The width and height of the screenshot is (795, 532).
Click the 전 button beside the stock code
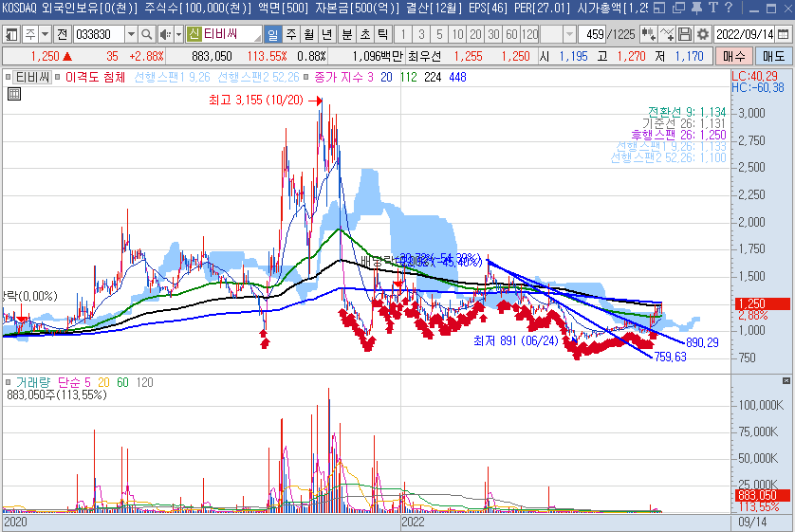[63, 34]
